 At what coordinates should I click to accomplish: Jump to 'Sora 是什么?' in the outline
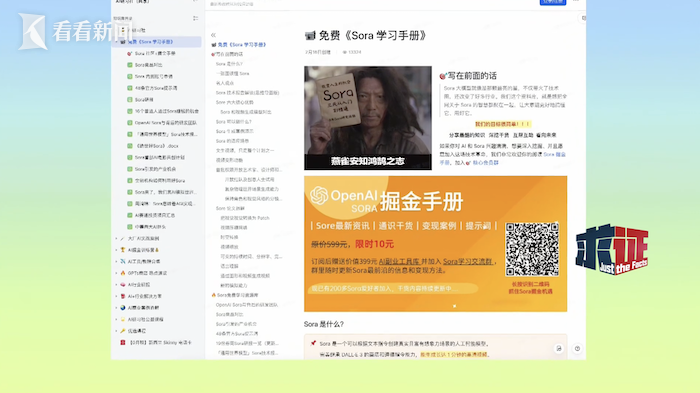tap(229, 64)
